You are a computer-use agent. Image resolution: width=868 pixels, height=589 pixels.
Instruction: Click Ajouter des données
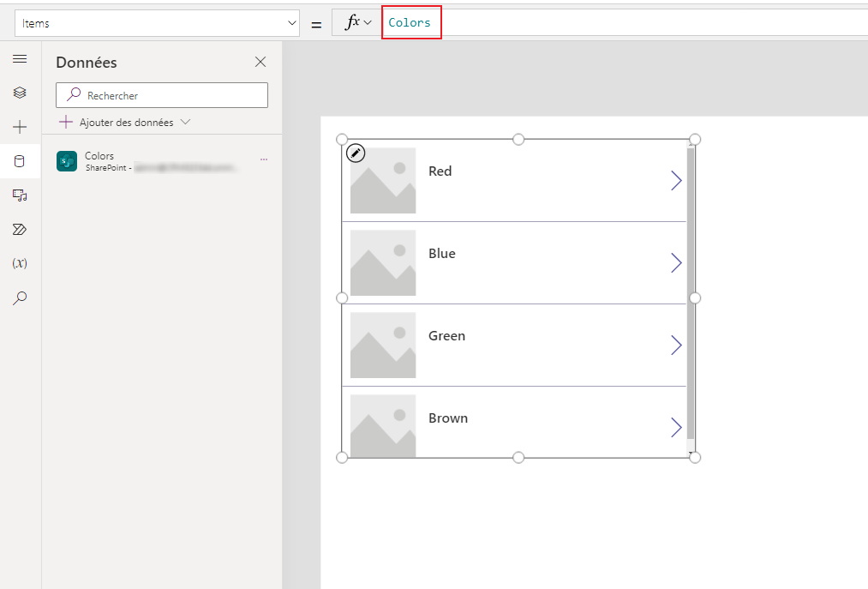coord(126,123)
